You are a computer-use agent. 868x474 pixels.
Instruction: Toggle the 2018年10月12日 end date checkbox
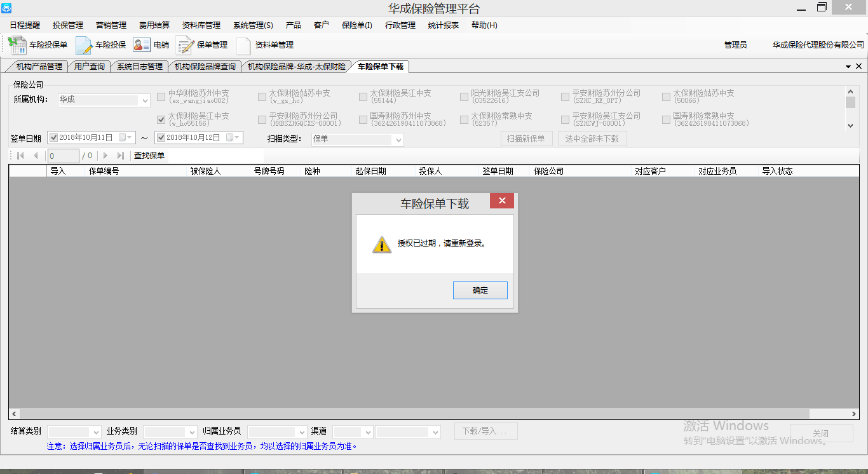(161, 137)
